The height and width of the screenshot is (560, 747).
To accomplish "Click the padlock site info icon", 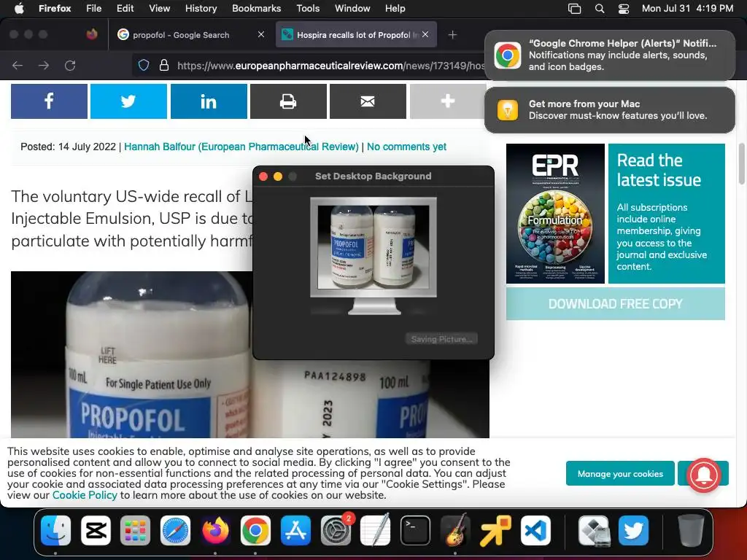I will pos(164,65).
